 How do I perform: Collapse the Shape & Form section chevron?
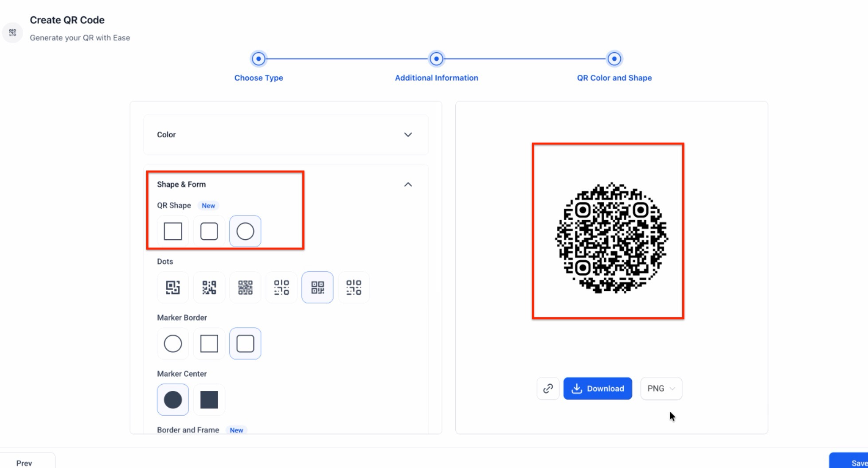tap(408, 184)
